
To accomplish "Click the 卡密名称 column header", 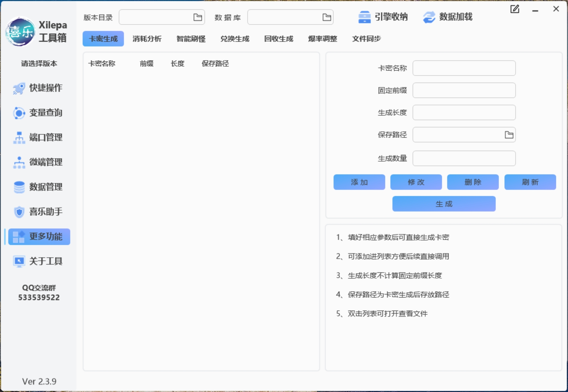I will [x=102, y=64].
